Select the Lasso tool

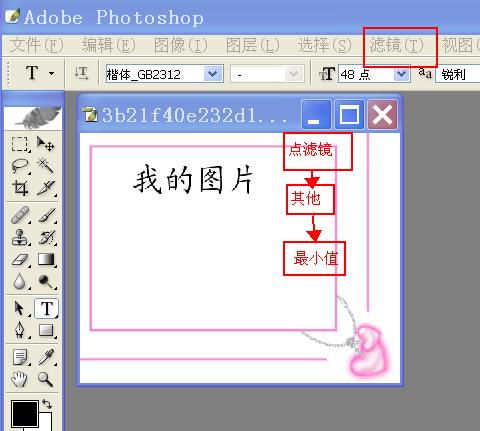(20, 166)
